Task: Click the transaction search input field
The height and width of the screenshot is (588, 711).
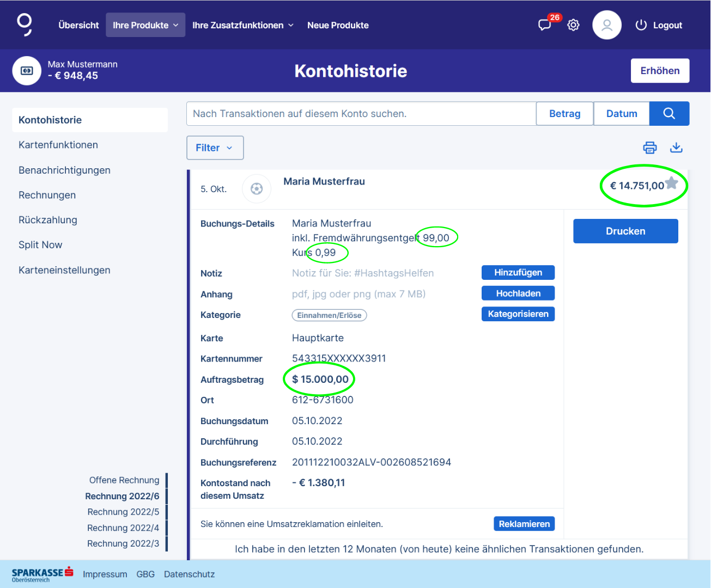Action: [x=361, y=114]
